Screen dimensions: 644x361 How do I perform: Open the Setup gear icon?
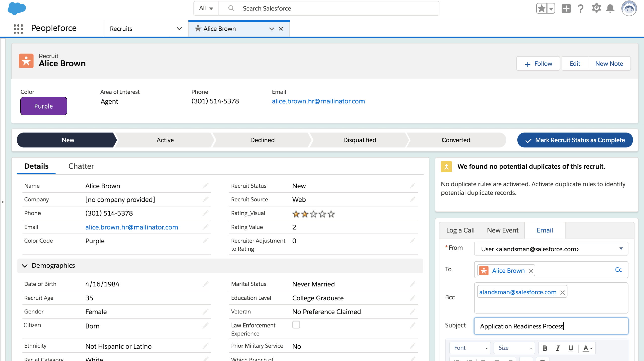click(x=596, y=8)
